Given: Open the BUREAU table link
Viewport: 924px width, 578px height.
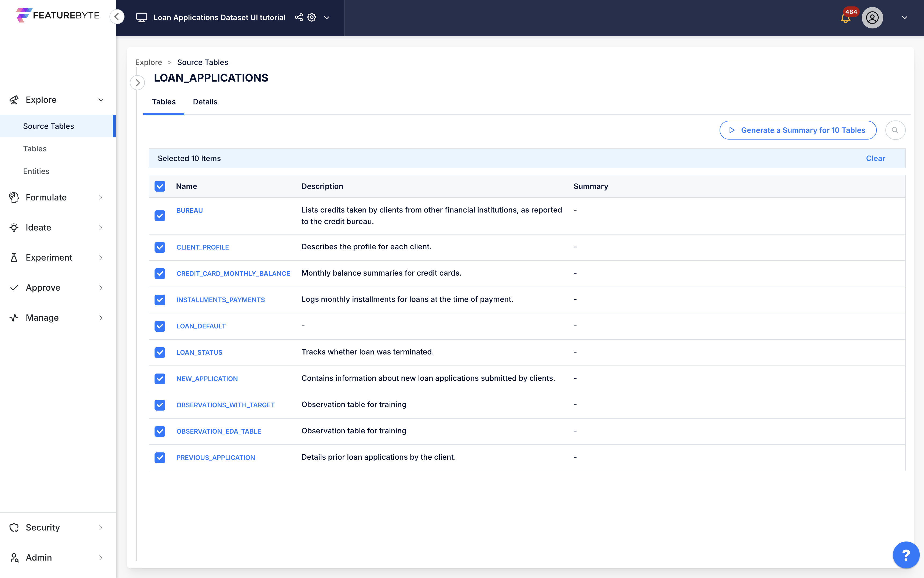Looking at the screenshot, I should [189, 211].
